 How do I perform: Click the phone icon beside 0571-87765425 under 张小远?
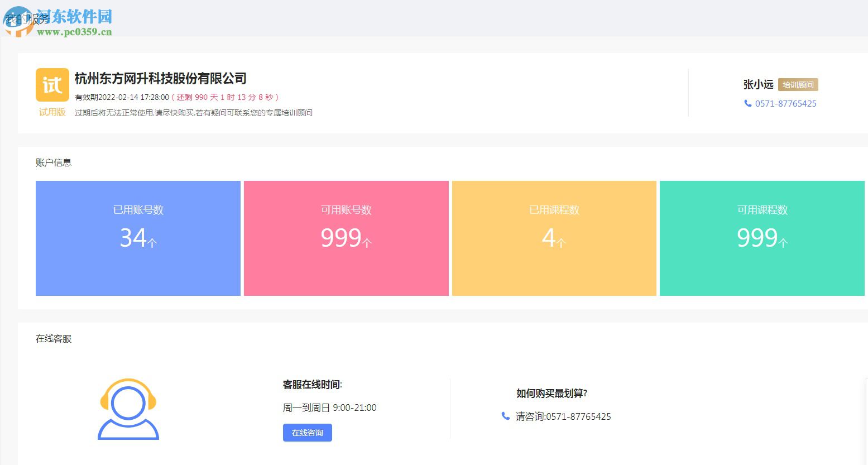click(x=747, y=103)
